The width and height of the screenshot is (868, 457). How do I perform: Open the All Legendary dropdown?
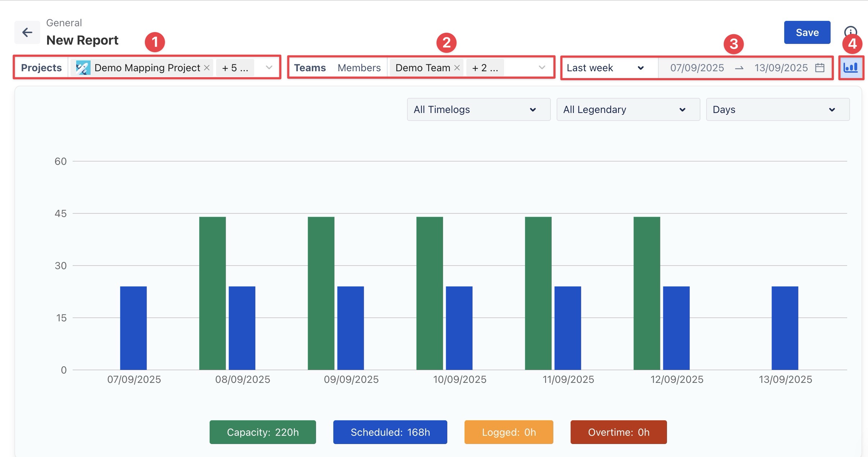tap(628, 109)
